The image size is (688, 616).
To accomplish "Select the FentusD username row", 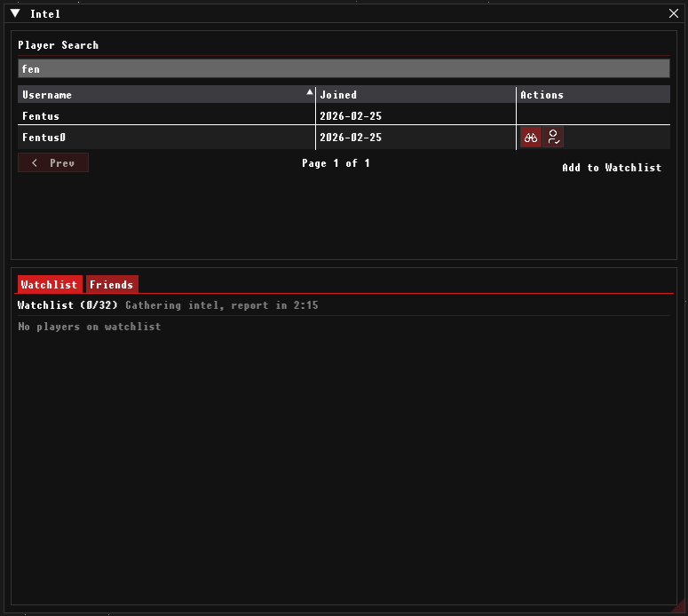I will coord(344,138).
